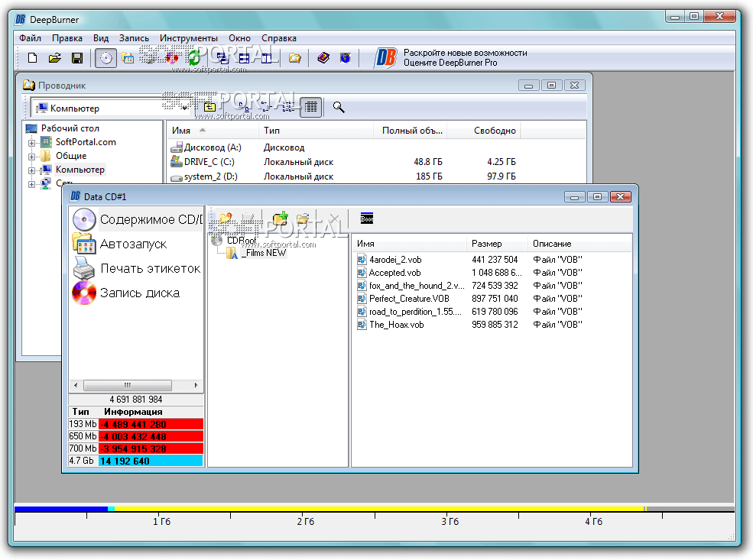The width and height of the screenshot is (753, 560).
Task: Click the Save floppy disk icon
Action: point(76,58)
